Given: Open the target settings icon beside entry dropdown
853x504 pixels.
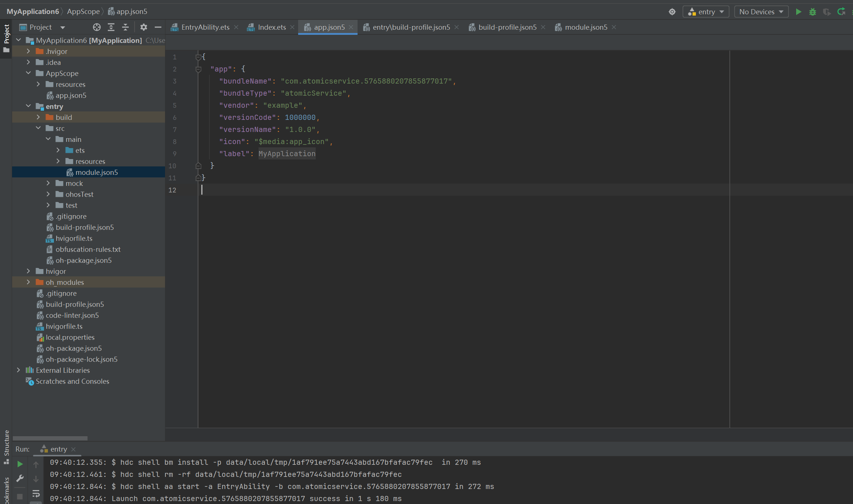Looking at the screenshot, I should click(672, 12).
